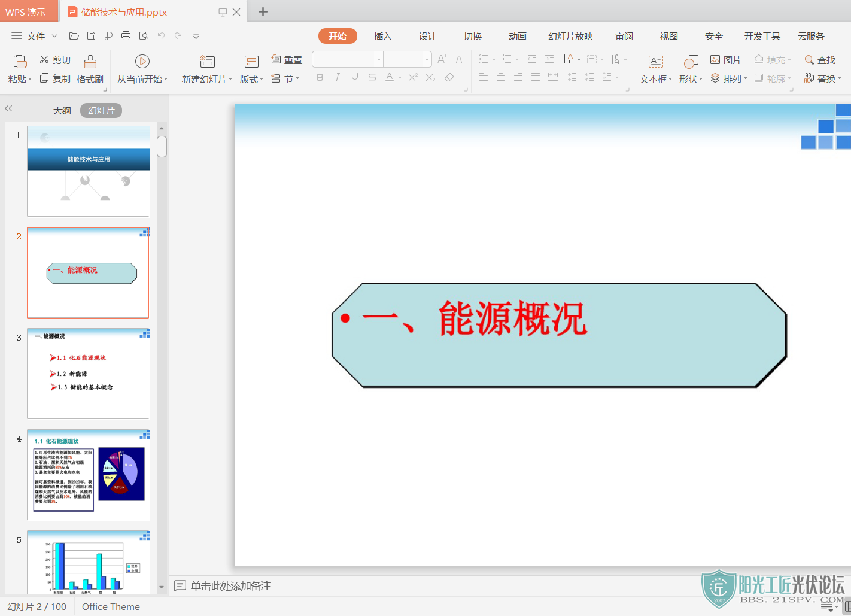Open the font size dropdown
The height and width of the screenshot is (616, 851).
coord(427,59)
